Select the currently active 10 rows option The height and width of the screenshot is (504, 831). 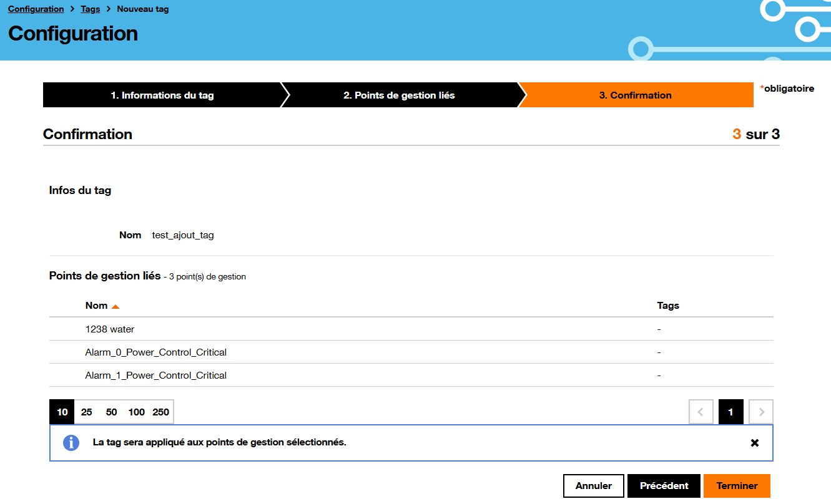(61, 412)
